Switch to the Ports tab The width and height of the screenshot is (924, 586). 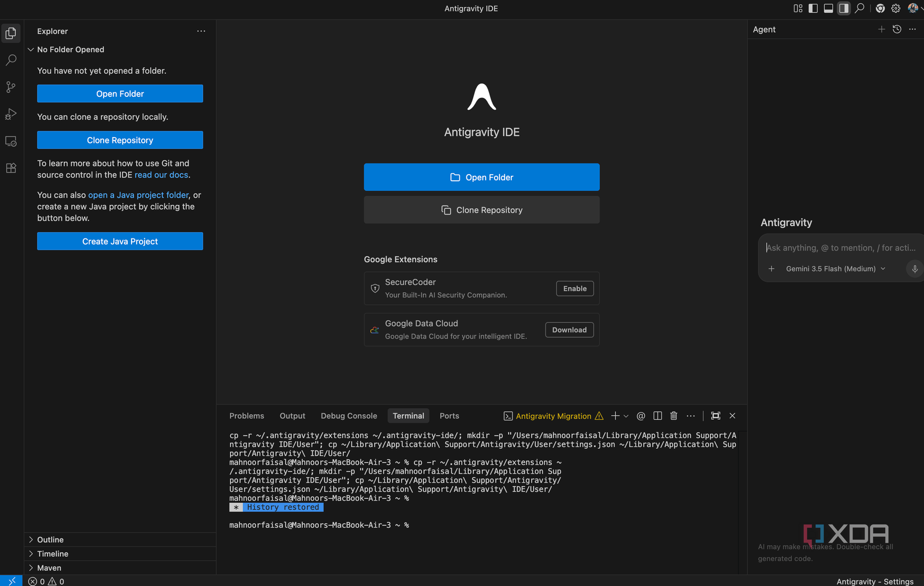(x=449, y=416)
